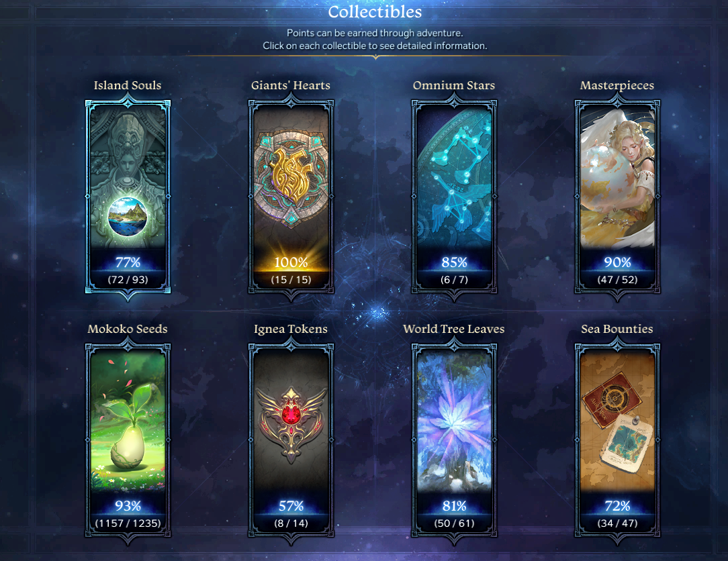Click the Omnium Stars constellation artwork
Viewport: 728px width, 561px height.
pos(454,177)
